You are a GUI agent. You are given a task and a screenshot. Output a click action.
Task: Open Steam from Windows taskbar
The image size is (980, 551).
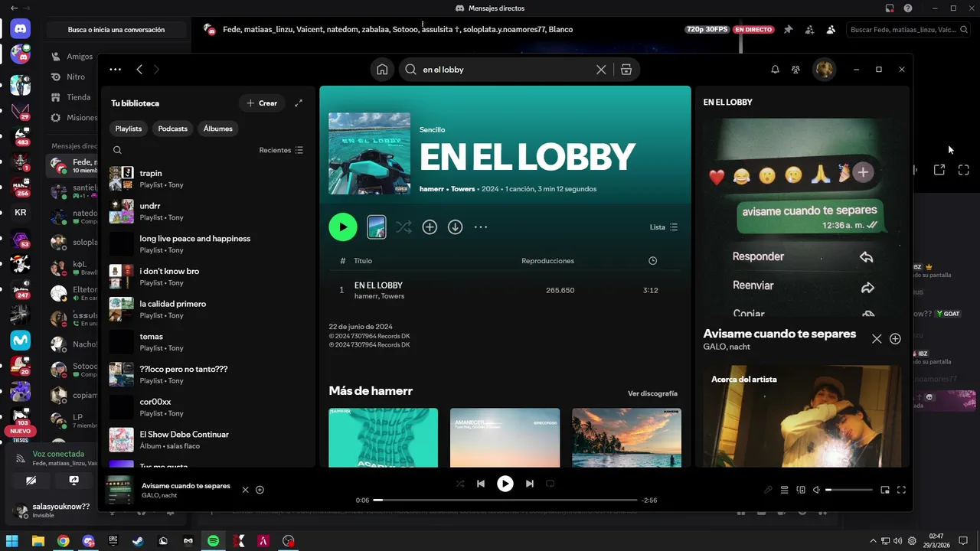138,540
